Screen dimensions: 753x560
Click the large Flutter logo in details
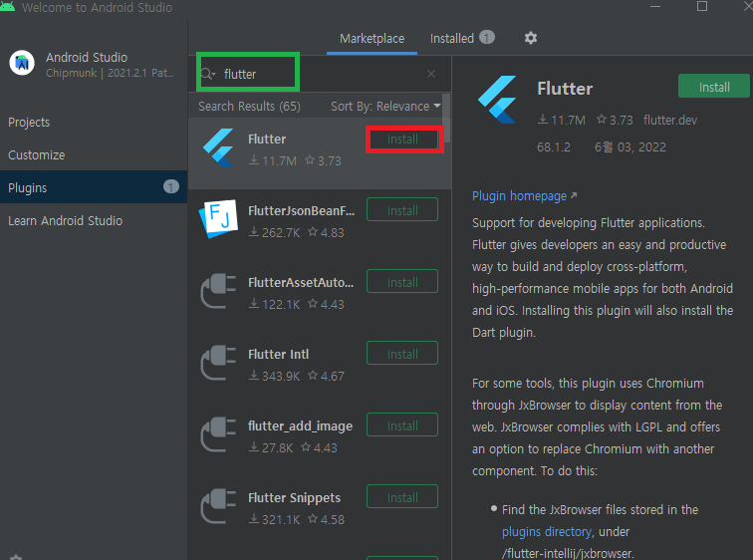(x=498, y=100)
